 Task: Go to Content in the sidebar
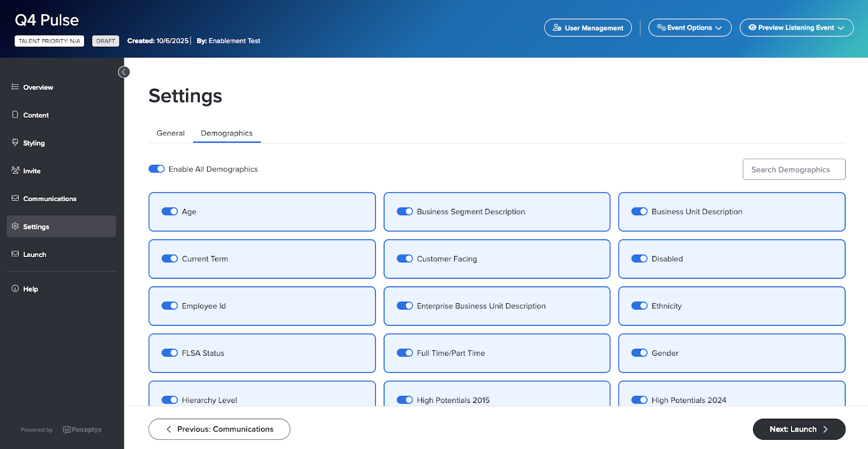61,115
